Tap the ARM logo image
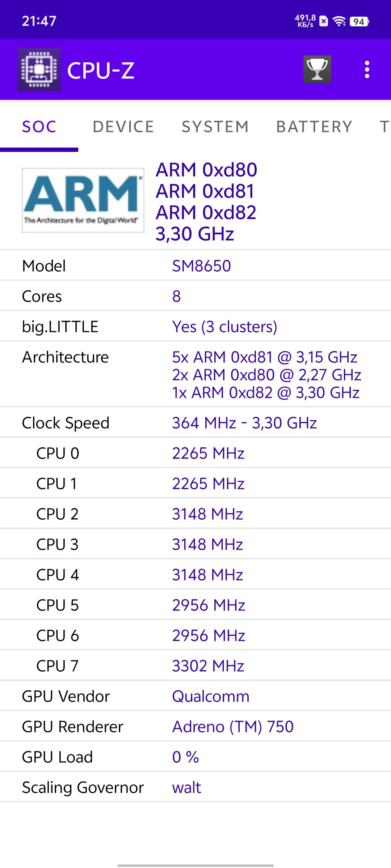 pyautogui.click(x=83, y=200)
